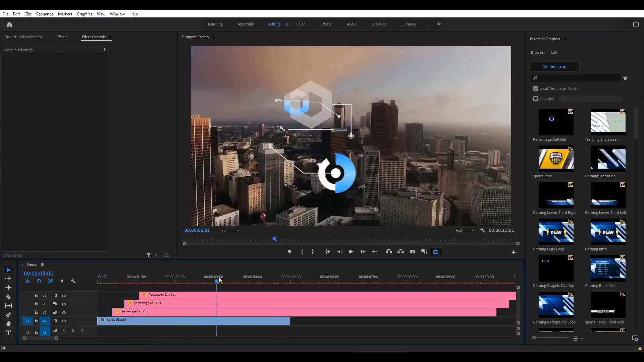Click in the template search field
644x362 pixels.
(576, 78)
